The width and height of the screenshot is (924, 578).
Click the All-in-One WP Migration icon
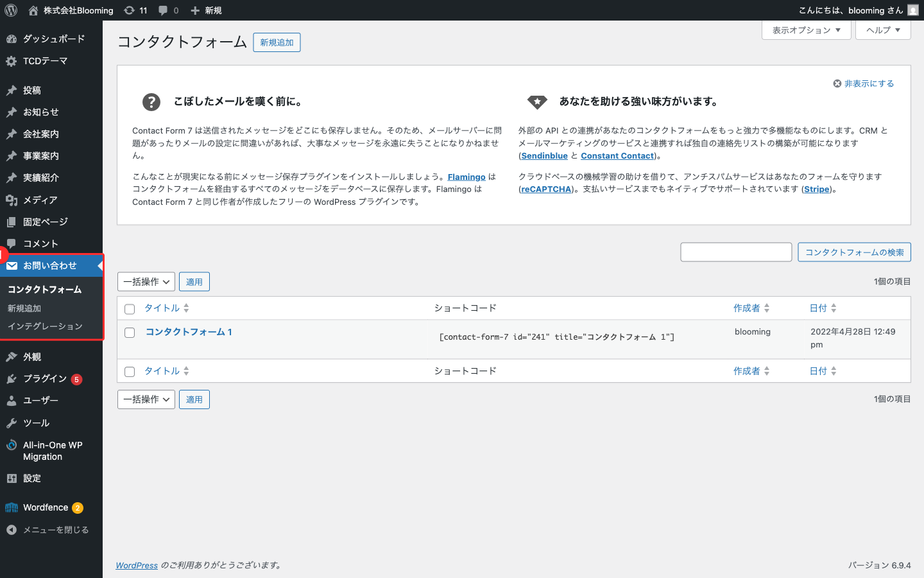tap(12, 445)
